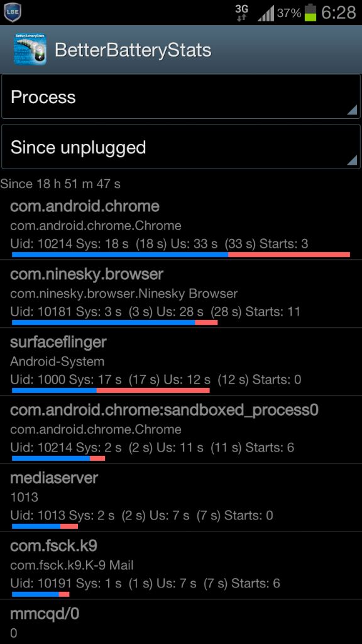This screenshot has height=644, width=362.
Task: Select the com.android.chrome process entry
Action: click(x=181, y=228)
